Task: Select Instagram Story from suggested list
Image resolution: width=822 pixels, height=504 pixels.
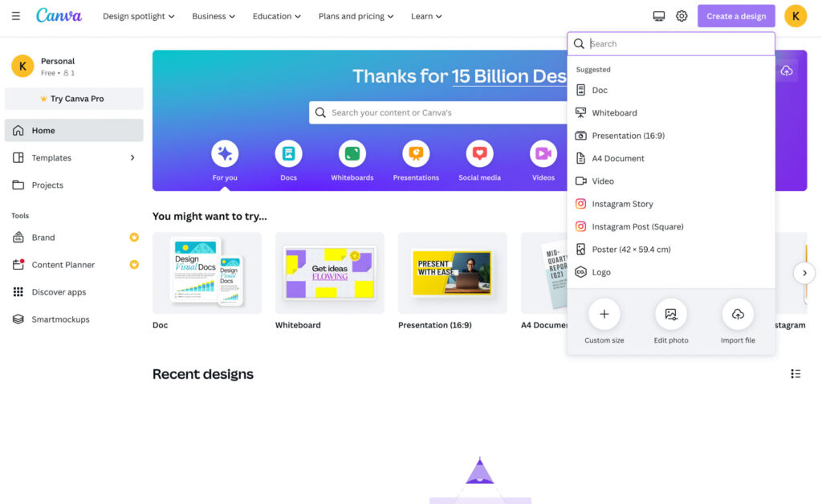Action: tap(622, 204)
